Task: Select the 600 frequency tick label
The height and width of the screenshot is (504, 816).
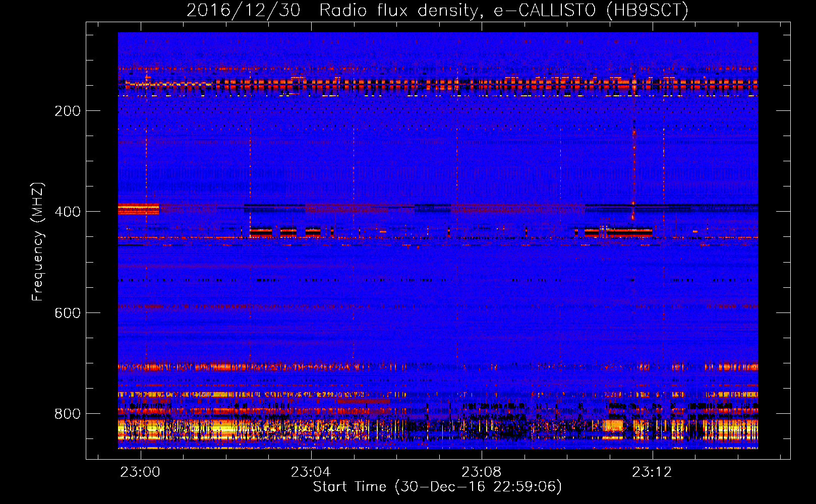Action: tap(68, 313)
